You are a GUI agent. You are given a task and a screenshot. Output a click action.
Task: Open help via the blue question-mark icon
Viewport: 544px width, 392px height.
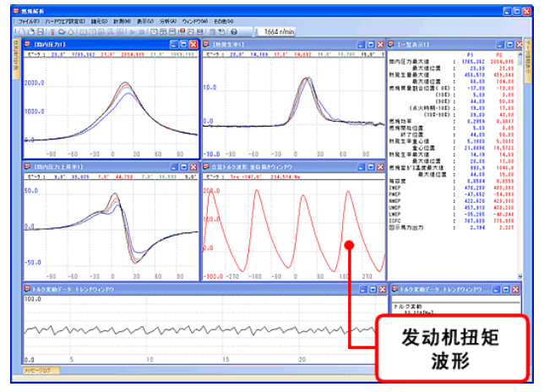click(234, 32)
